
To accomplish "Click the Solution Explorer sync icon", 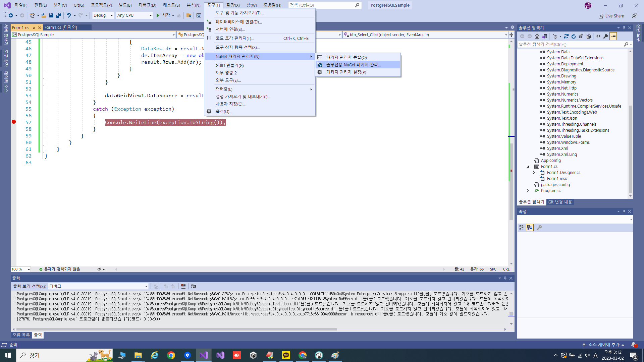I will [566, 36].
